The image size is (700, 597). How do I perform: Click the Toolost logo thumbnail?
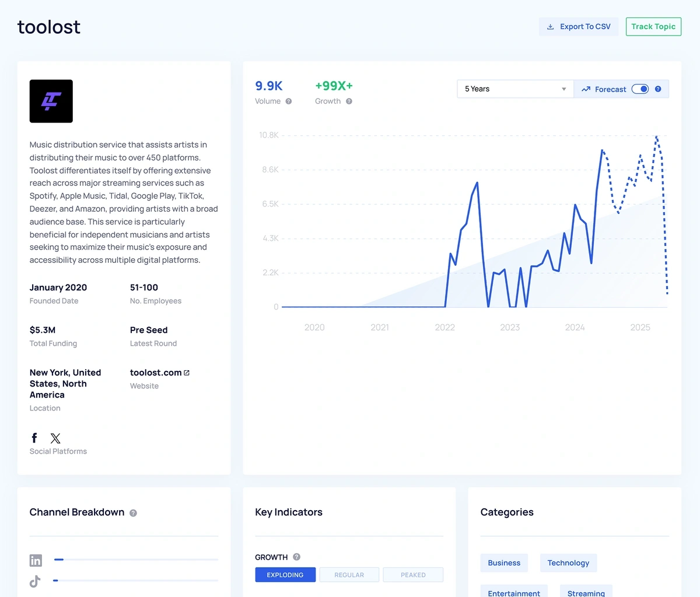point(51,101)
